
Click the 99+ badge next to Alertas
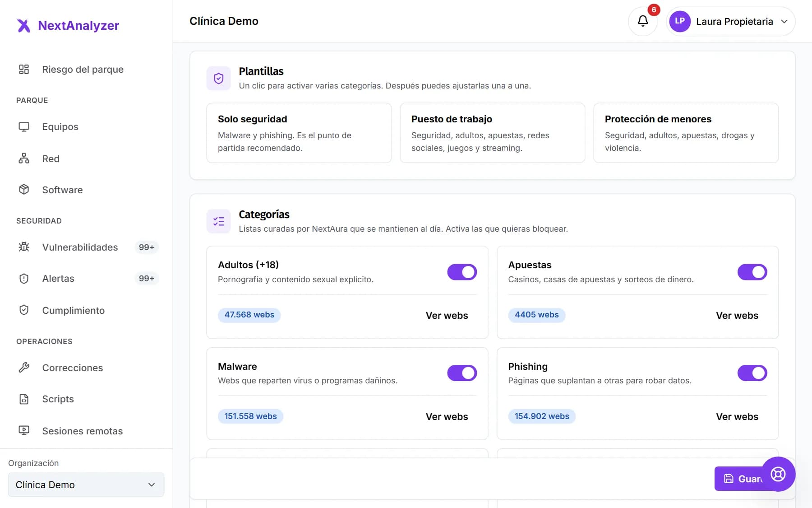pyautogui.click(x=147, y=279)
